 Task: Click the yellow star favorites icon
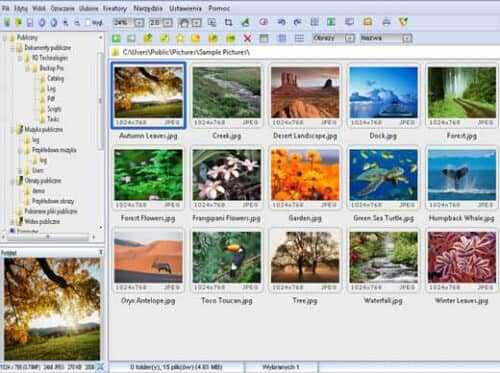pos(180,38)
